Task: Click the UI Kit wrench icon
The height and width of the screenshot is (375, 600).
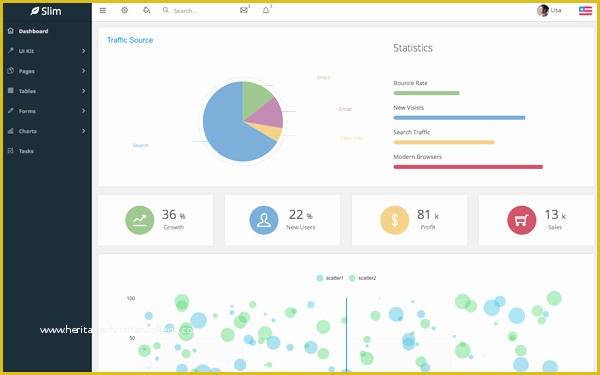Action: point(11,51)
